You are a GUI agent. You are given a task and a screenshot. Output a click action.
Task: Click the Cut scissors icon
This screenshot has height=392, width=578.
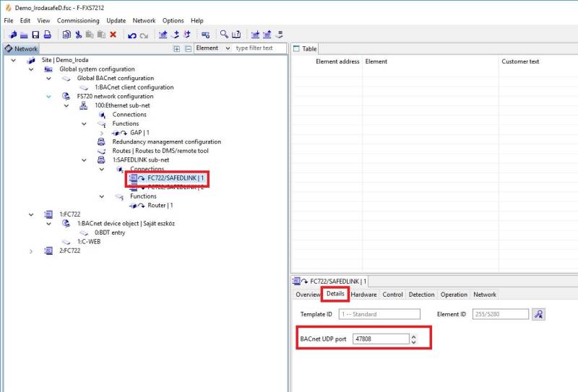click(78, 35)
